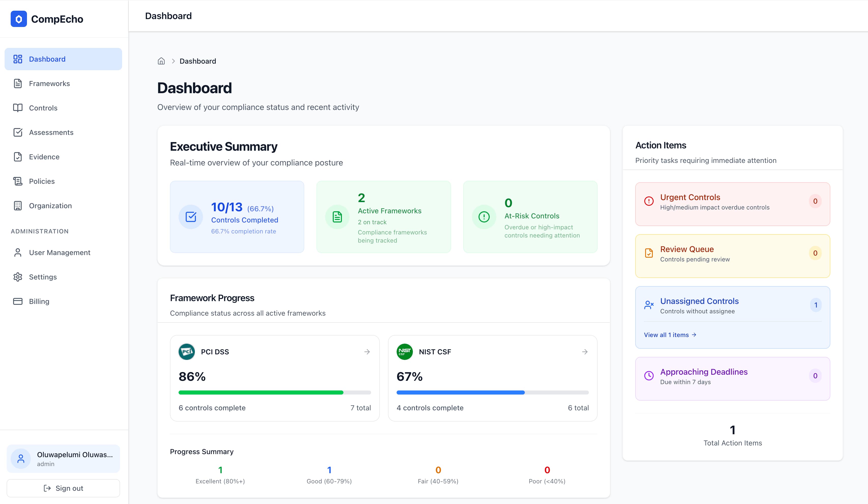The image size is (868, 504).
Task: Click the Sign out button
Action: 63,488
